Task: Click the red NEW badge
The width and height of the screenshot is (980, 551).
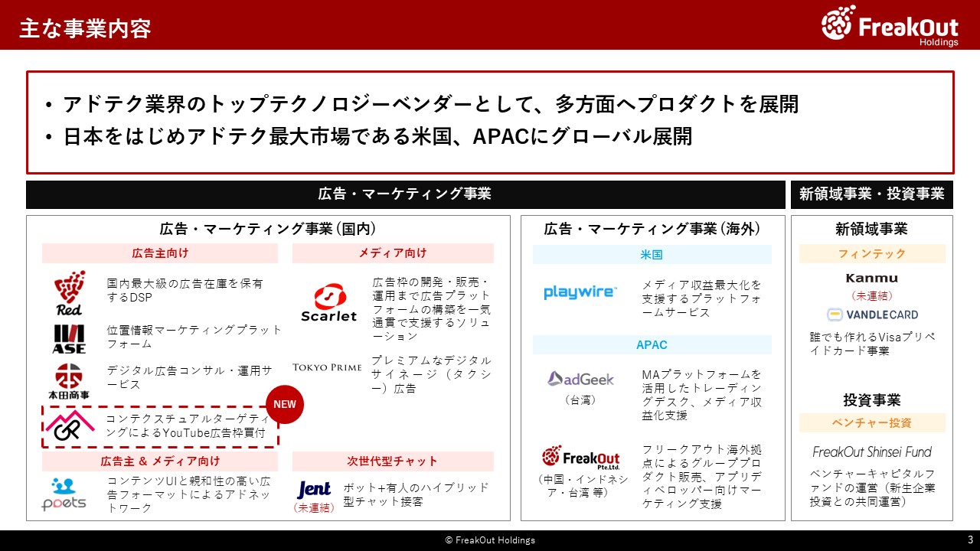Action: [285, 405]
